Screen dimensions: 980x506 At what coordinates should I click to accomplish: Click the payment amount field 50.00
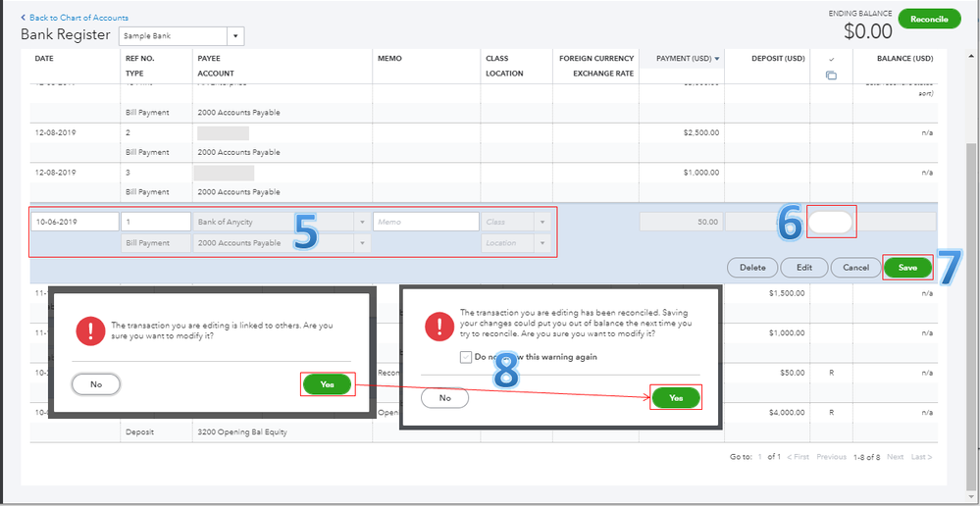coord(681,222)
